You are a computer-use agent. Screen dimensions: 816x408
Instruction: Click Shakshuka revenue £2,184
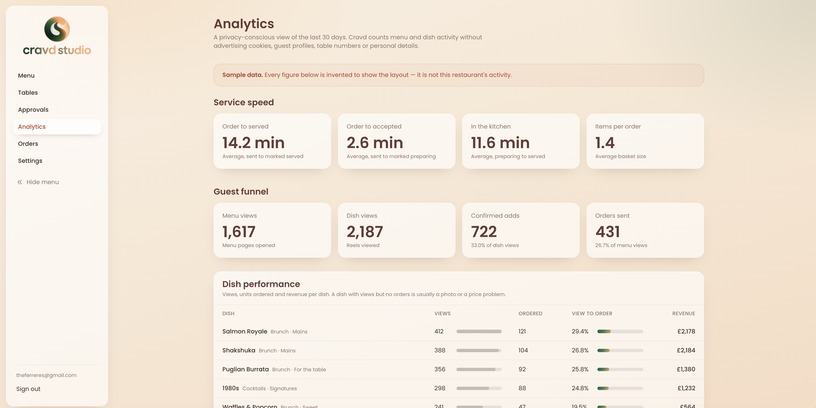point(686,350)
